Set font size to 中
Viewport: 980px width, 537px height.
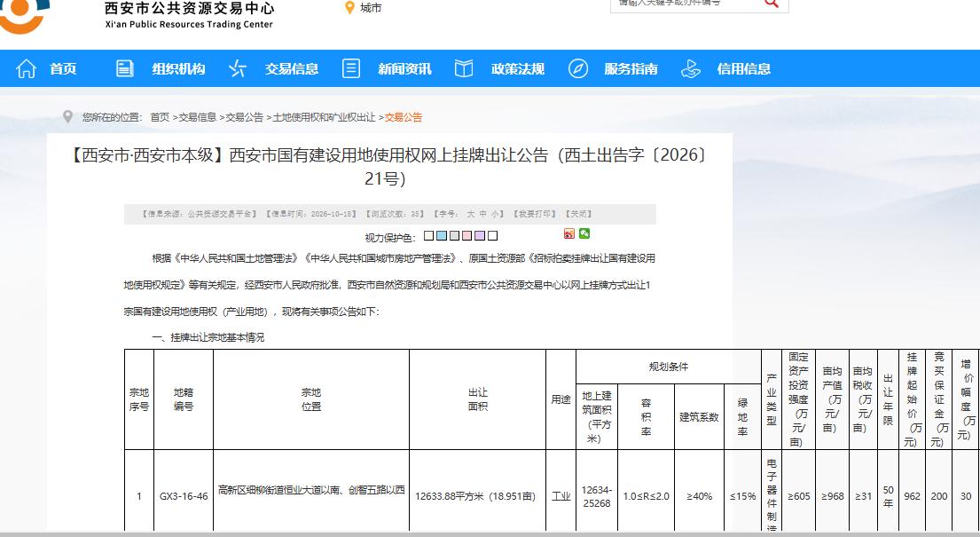point(482,214)
